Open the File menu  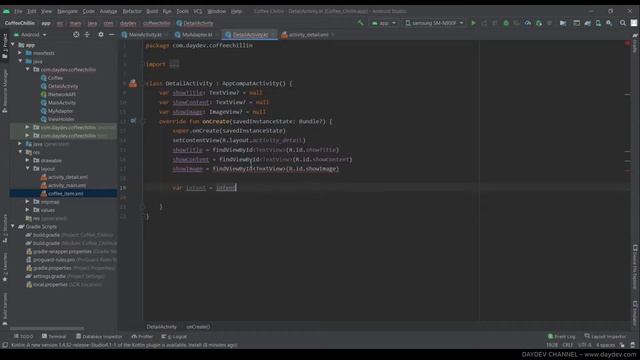18,11
